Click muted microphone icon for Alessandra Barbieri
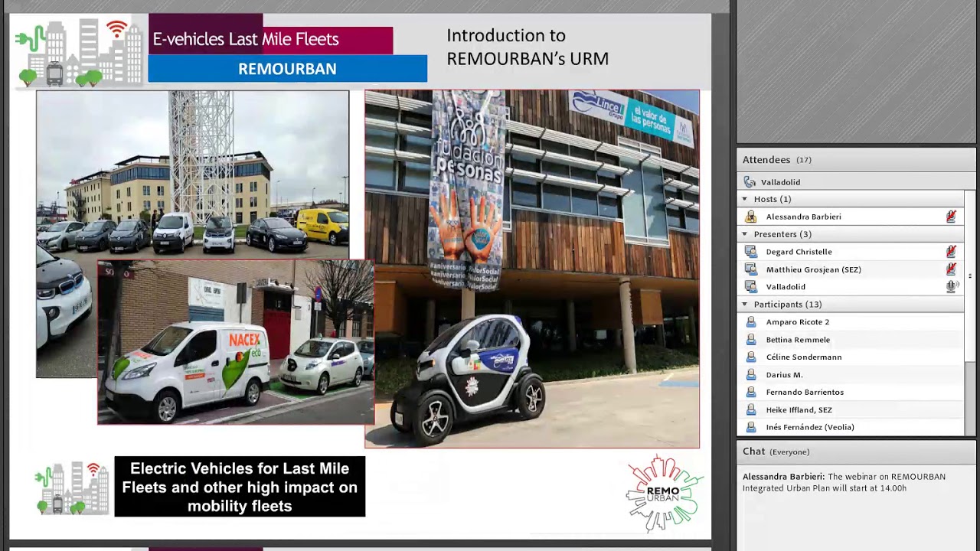This screenshot has height=551, width=980. tap(951, 217)
